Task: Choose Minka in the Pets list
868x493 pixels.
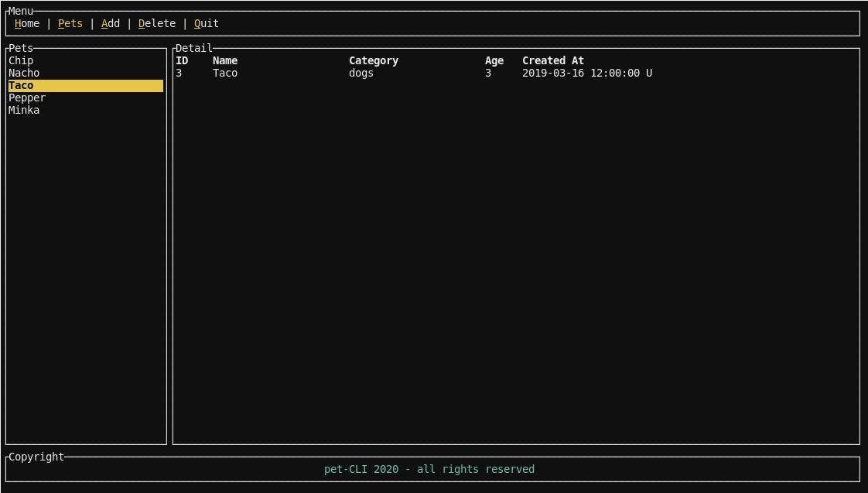Action: click(24, 110)
